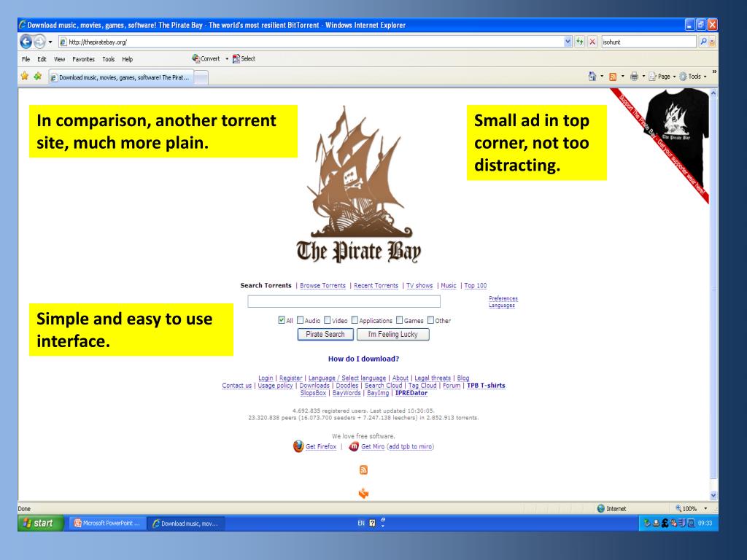Screen dimensions: 747x560
Task: Open the Help menu
Action: (127, 60)
